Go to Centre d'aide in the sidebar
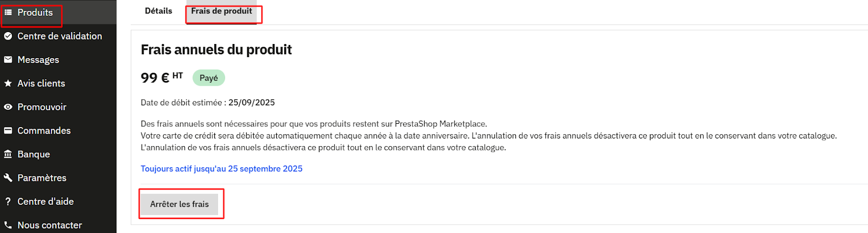The width and height of the screenshot is (868, 233). pyautogui.click(x=46, y=201)
